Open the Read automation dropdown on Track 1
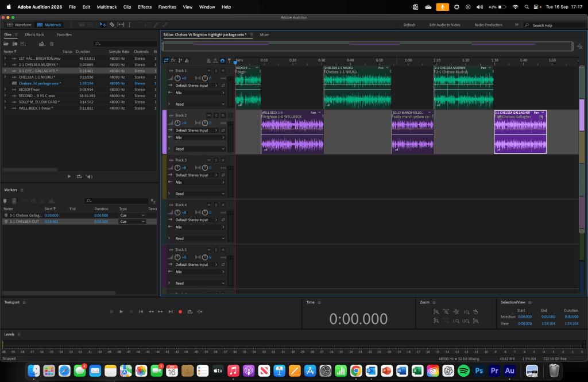This screenshot has height=382, width=588. click(199, 104)
